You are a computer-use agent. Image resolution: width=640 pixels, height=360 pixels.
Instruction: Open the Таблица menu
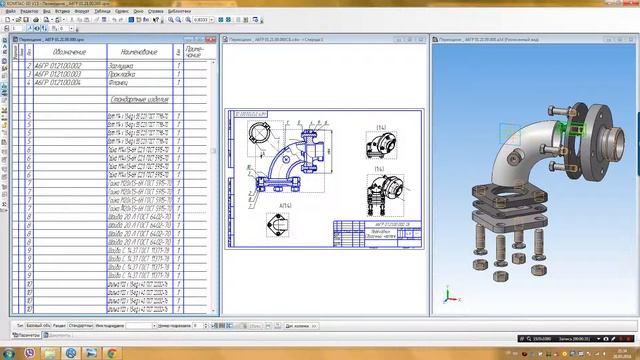coord(102,11)
